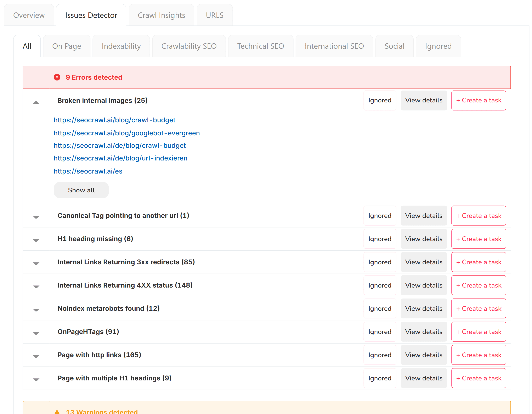This screenshot has width=532, height=414.
Task: Create a task for Noindex metarobots
Action: click(479, 308)
